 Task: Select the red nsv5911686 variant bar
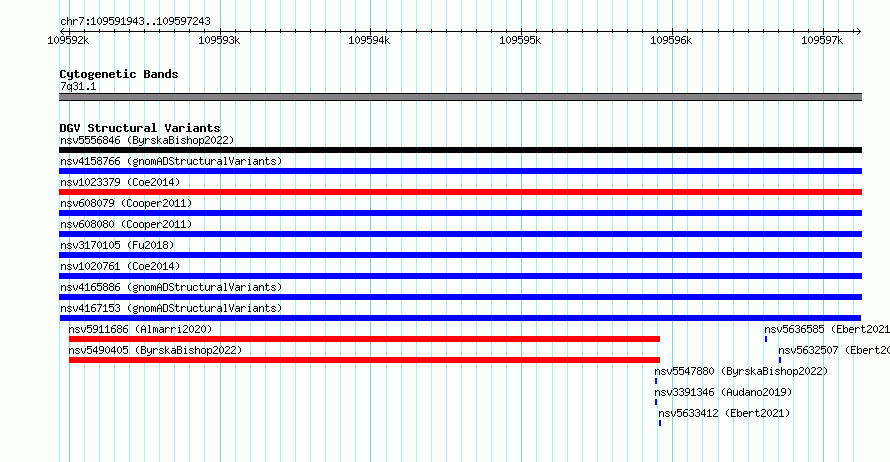pos(364,339)
